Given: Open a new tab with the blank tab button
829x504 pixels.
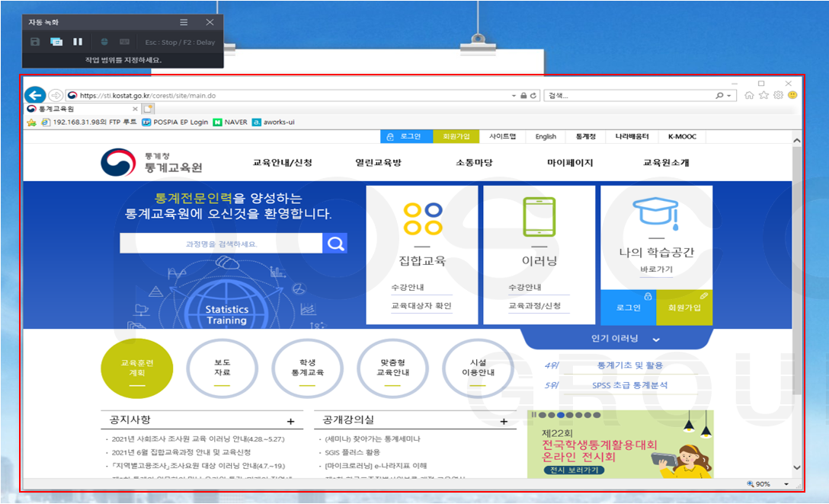Looking at the screenshot, I should [x=148, y=109].
